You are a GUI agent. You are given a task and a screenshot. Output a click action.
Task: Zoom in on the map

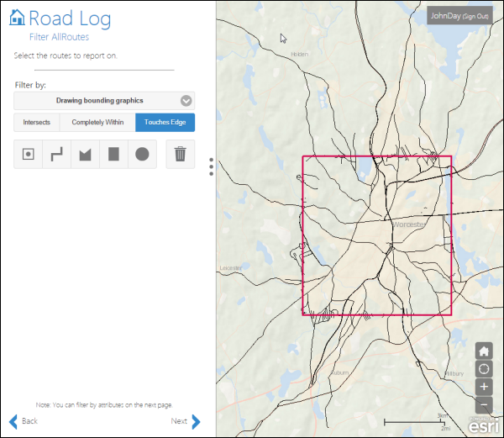pyautogui.click(x=484, y=387)
